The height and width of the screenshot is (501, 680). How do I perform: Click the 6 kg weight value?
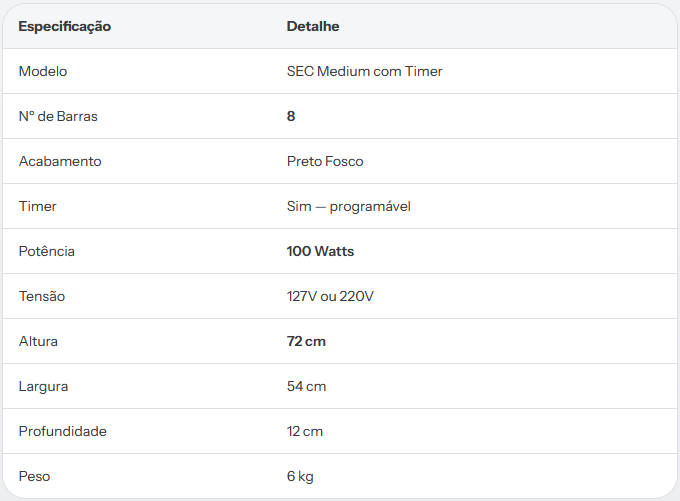coord(300,476)
